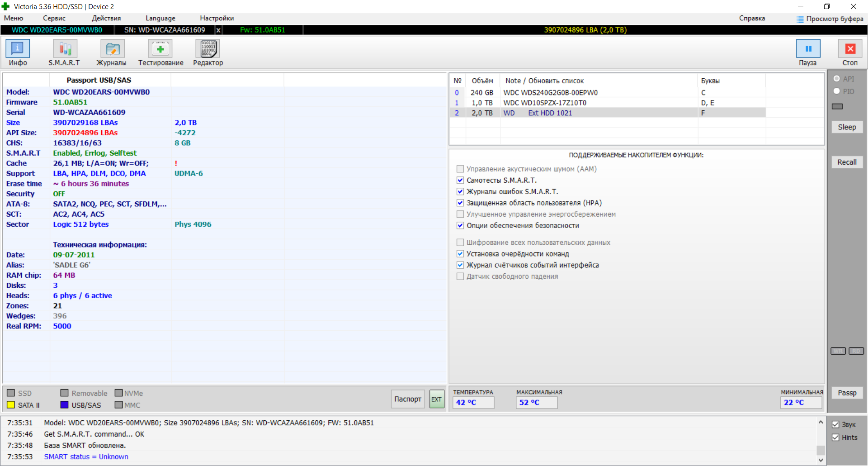Click the gray SSD color indicator

pyautogui.click(x=11, y=393)
